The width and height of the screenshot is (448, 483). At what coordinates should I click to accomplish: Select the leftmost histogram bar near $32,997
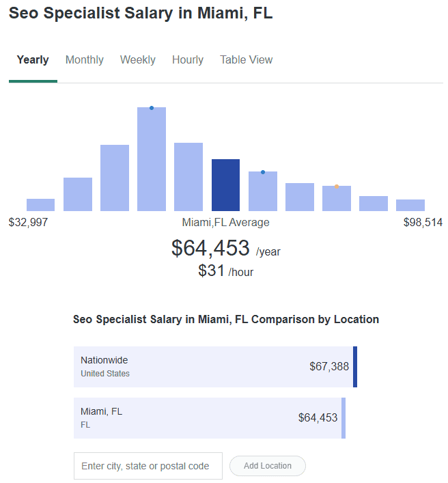click(x=40, y=205)
